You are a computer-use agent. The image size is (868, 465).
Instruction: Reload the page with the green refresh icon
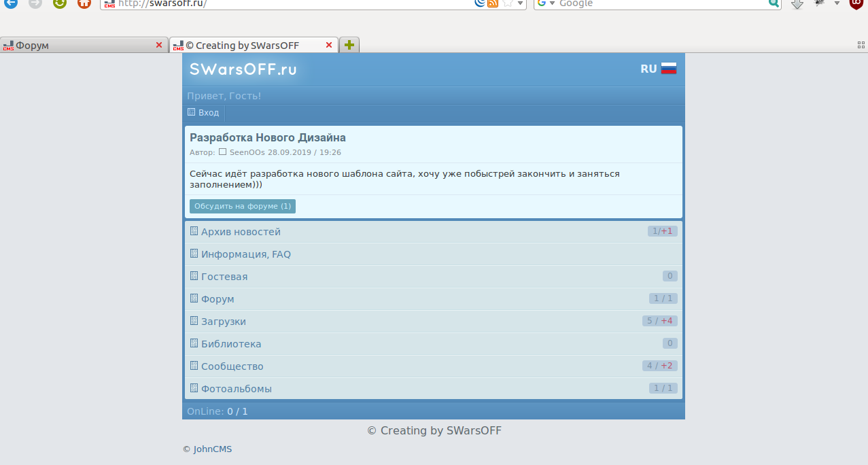(x=60, y=3)
